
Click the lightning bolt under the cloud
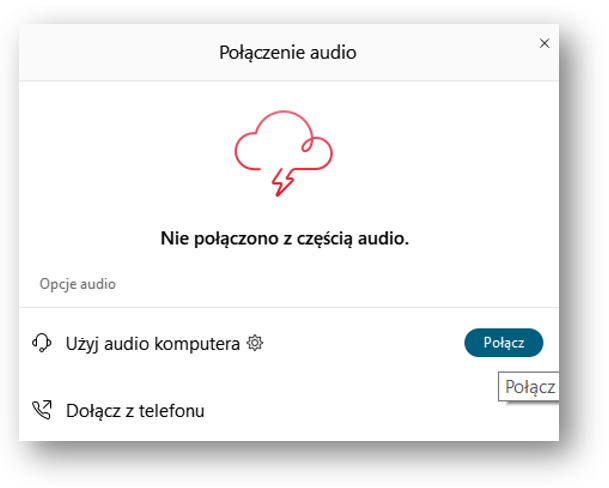tap(282, 183)
